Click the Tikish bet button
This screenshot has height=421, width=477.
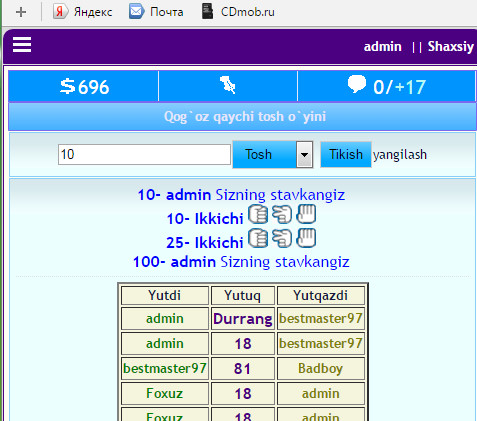tap(346, 154)
